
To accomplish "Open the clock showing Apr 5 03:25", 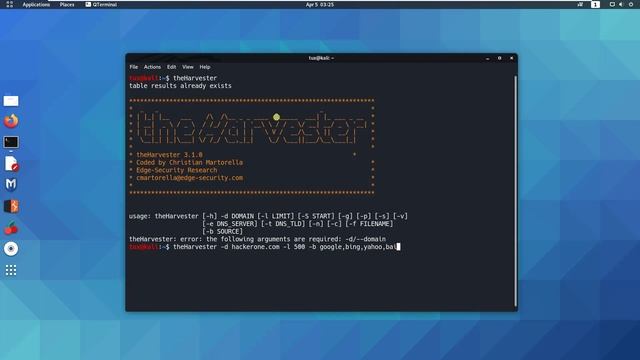I will pos(320,4).
